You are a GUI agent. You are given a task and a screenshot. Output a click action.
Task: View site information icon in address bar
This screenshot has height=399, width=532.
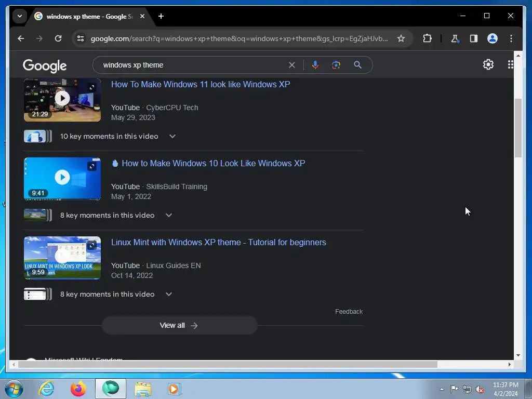81,38
